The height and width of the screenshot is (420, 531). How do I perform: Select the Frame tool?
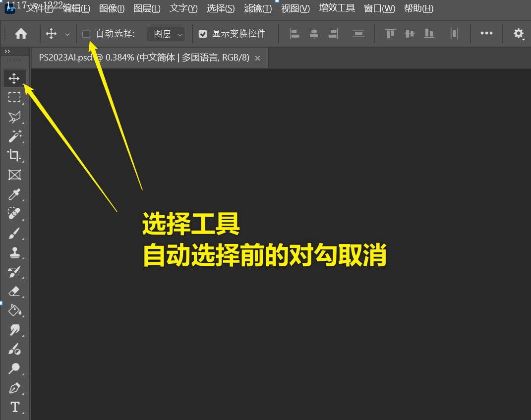pyautogui.click(x=14, y=175)
